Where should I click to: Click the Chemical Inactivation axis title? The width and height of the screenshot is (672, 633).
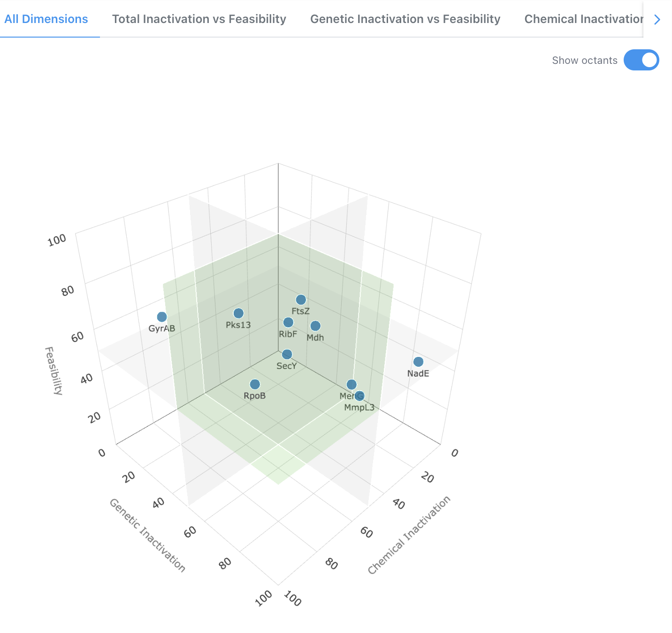point(409,534)
